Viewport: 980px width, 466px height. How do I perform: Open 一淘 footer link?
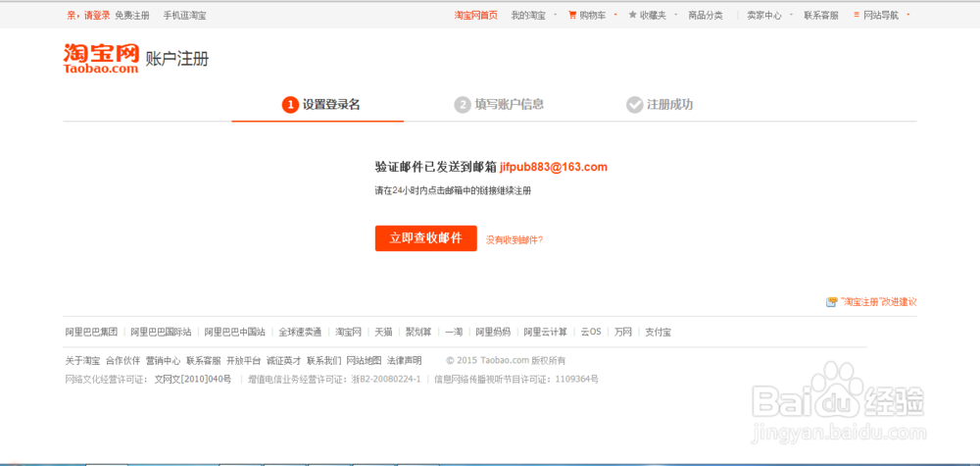tap(454, 332)
